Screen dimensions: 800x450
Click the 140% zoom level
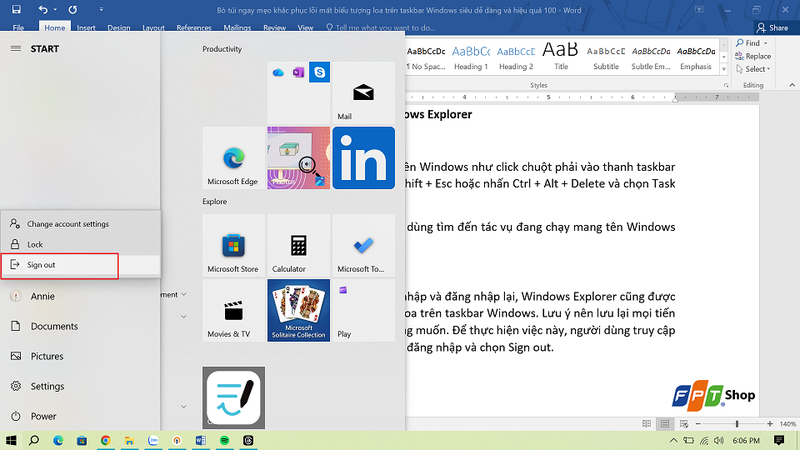[788, 424]
